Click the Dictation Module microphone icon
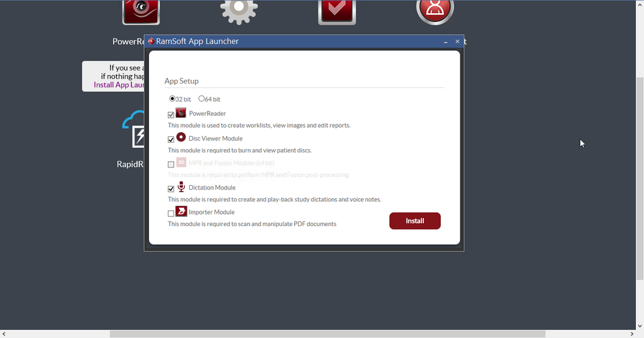The image size is (644, 338). pos(181,187)
